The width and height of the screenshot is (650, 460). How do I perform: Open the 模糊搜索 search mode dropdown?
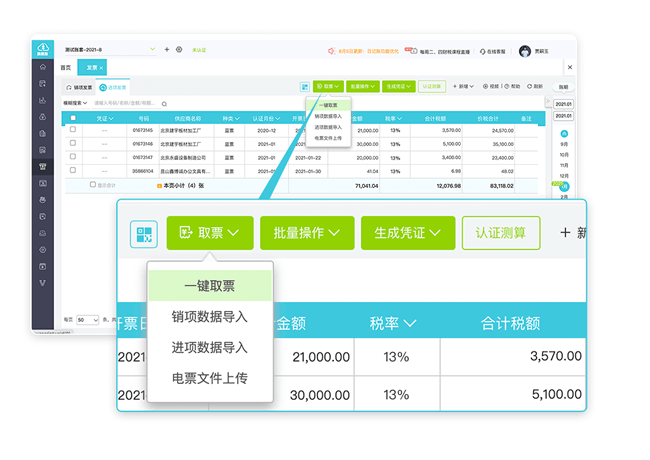coord(75,103)
